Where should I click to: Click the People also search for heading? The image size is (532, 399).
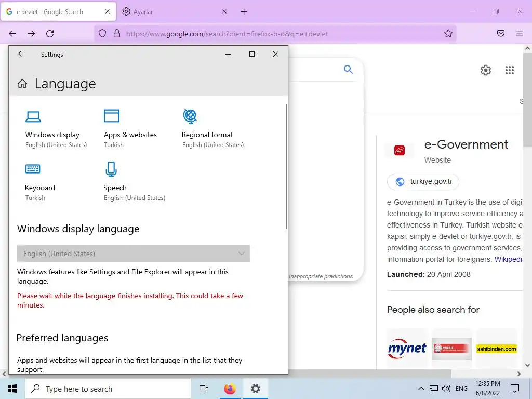pos(433,310)
